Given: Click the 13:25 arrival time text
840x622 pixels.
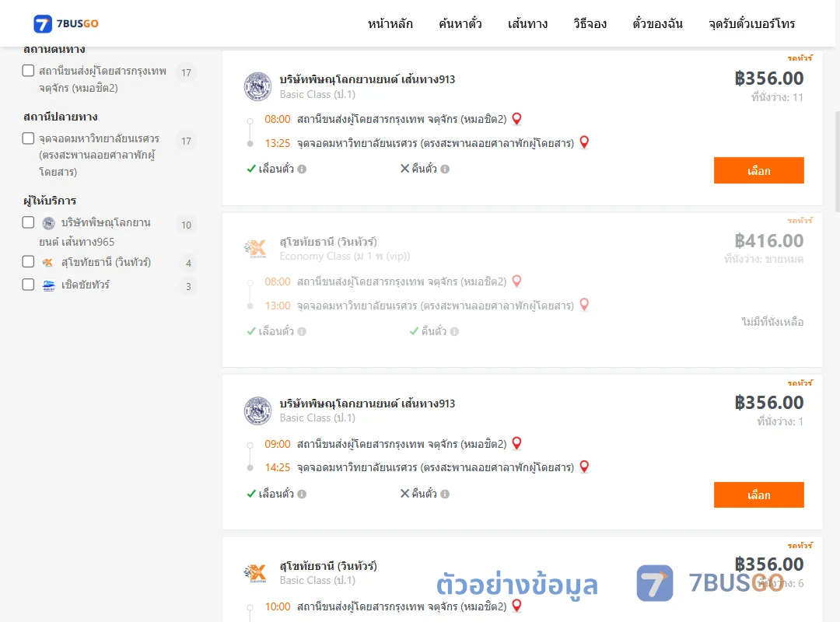Looking at the screenshot, I should [278, 143].
